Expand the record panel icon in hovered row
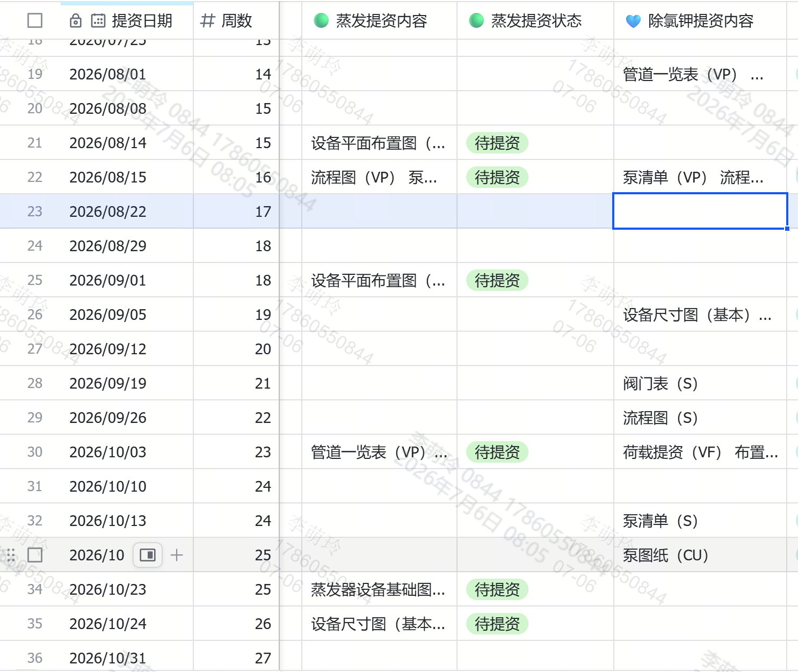Screen dimensions: 798x672 148,555
